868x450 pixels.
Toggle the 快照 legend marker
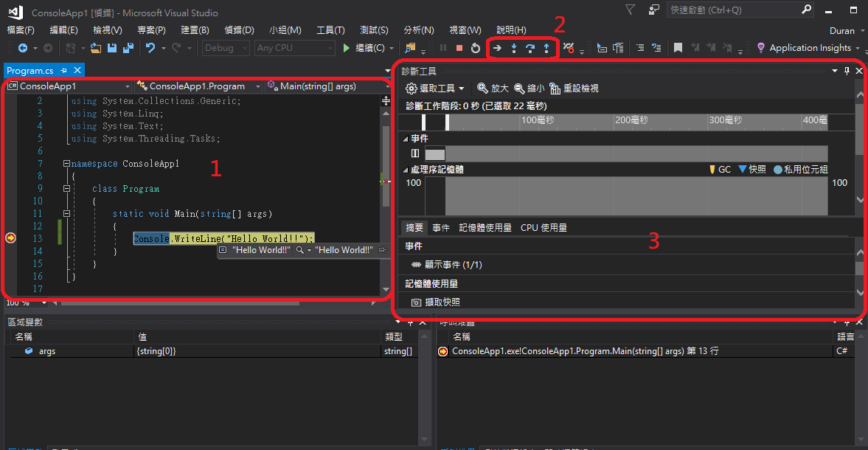click(x=743, y=170)
